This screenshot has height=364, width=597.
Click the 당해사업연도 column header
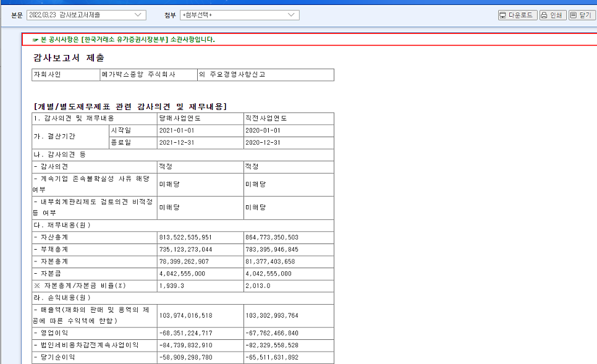(200, 119)
